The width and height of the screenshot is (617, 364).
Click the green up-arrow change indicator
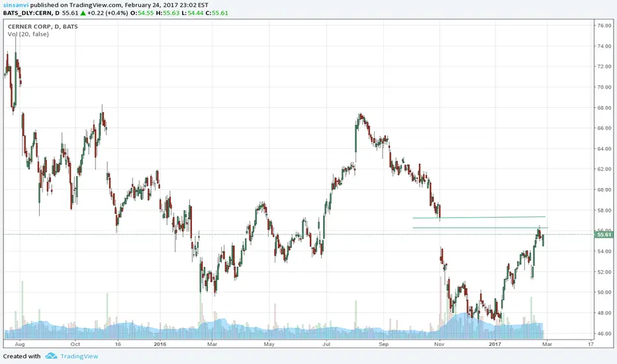[x=83, y=13]
